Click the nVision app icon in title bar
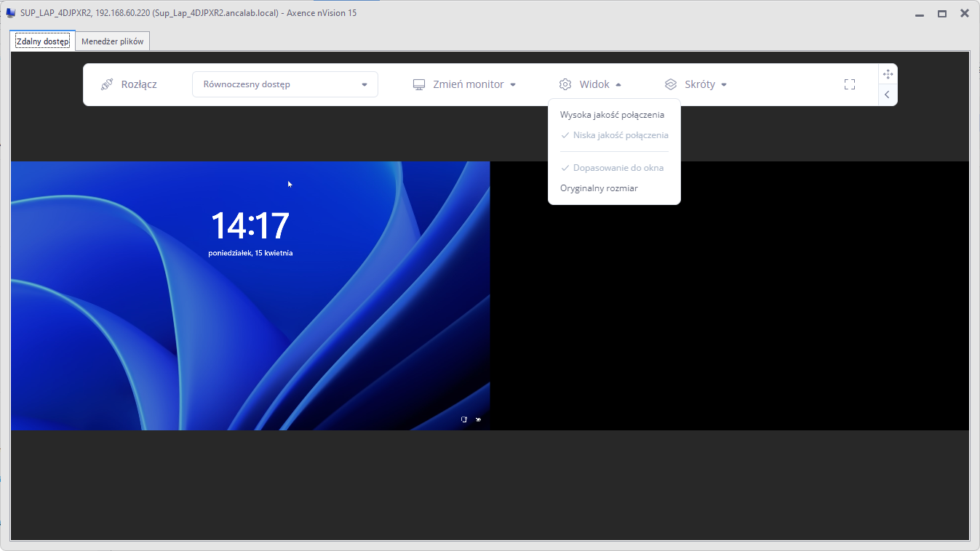This screenshot has height=551, width=980. click(x=11, y=13)
